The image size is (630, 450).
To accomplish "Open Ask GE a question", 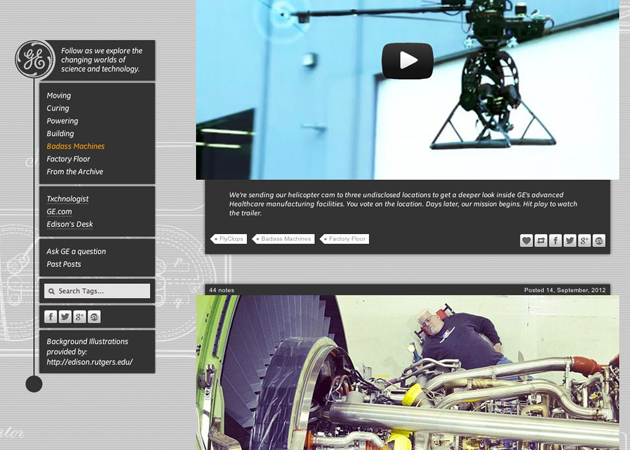I will point(76,251).
